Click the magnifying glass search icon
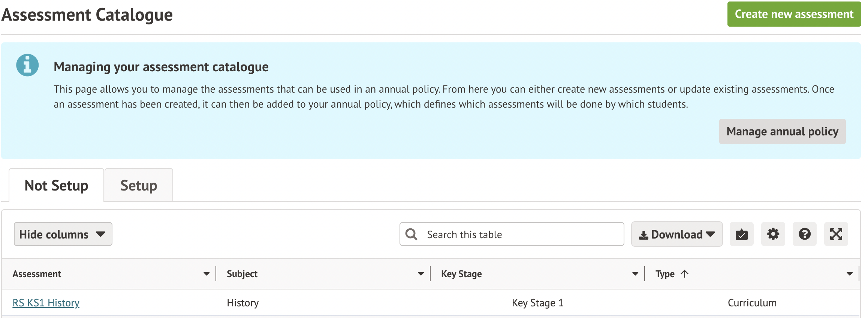The width and height of the screenshot is (868, 318). [x=411, y=234]
